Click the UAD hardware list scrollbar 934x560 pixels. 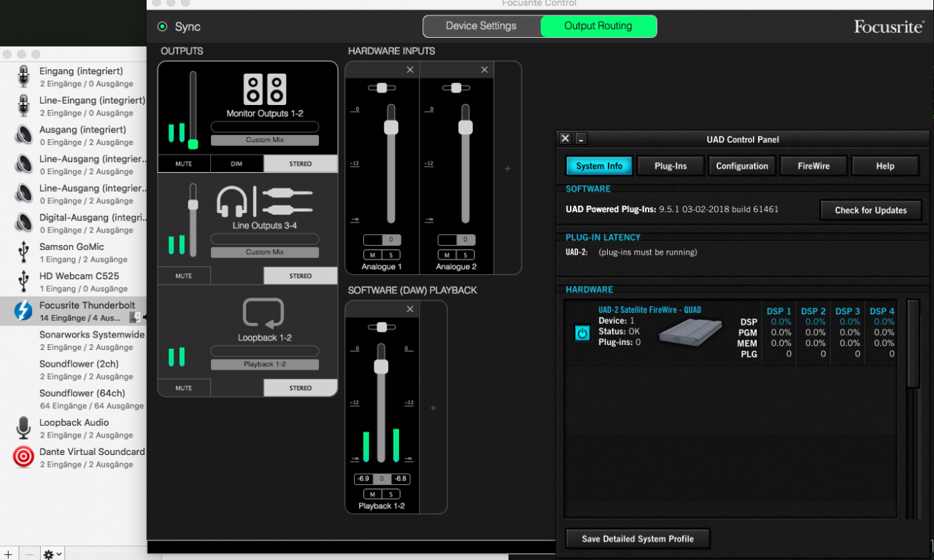click(x=913, y=343)
